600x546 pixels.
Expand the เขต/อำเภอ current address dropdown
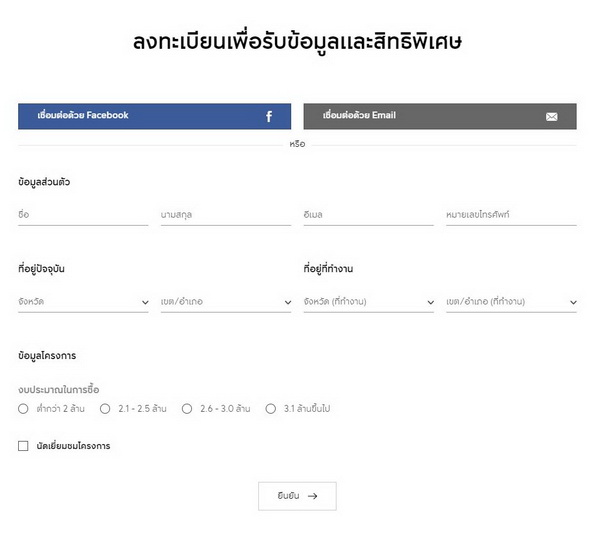tap(225, 301)
